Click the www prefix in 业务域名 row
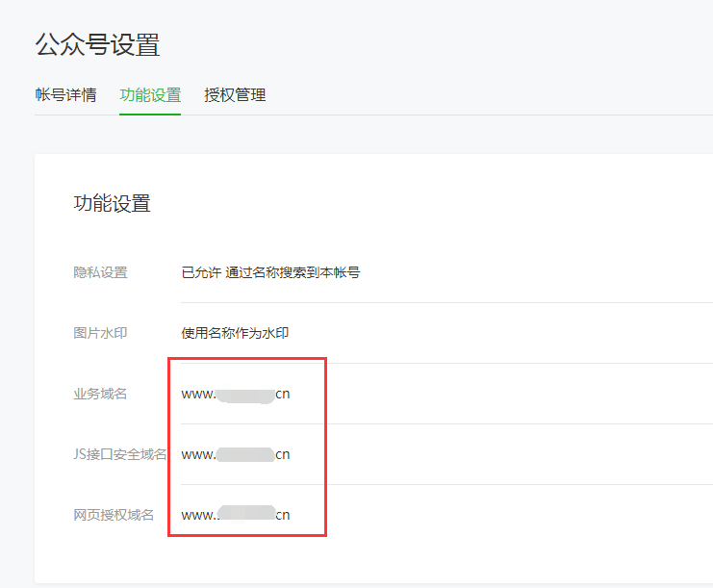The height and width of the screenshot is (588, 713). (197, 394)
